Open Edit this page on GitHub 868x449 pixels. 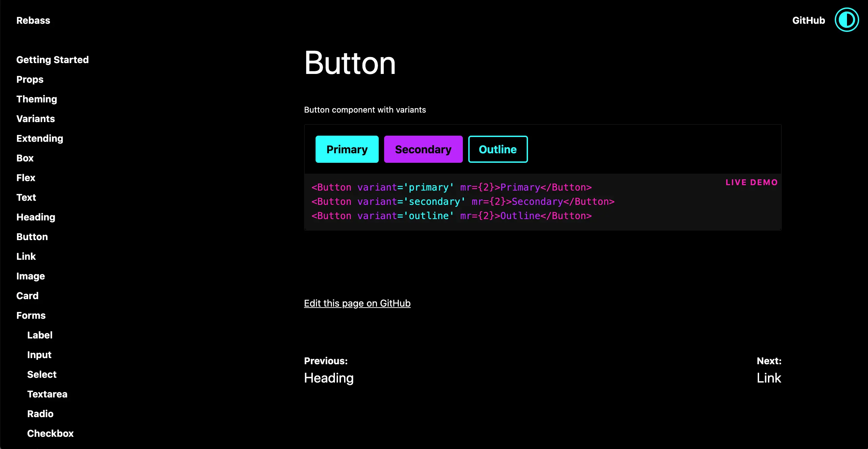click(357, 303)
